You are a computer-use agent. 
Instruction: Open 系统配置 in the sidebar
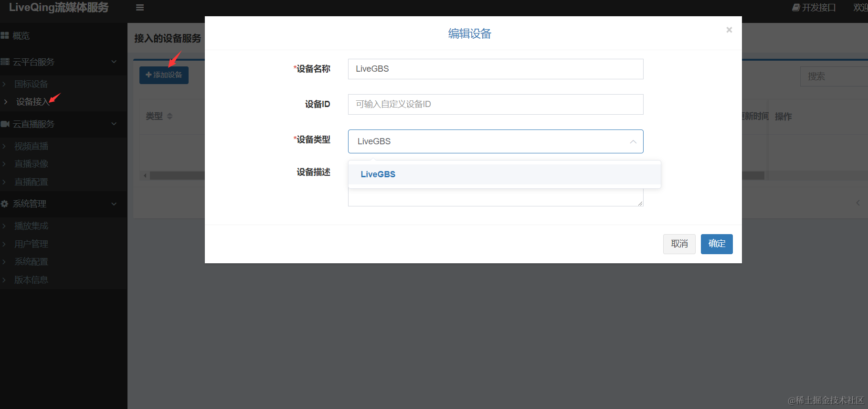point(64,262)
